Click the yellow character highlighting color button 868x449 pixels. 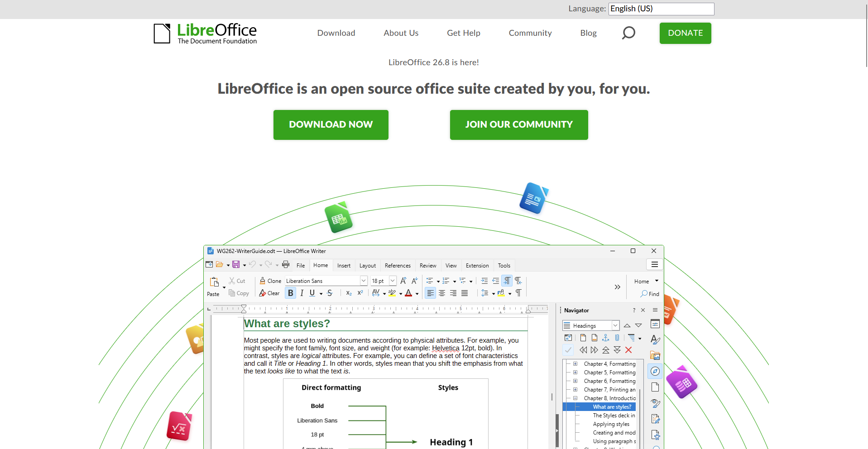(x=392, y=293)
